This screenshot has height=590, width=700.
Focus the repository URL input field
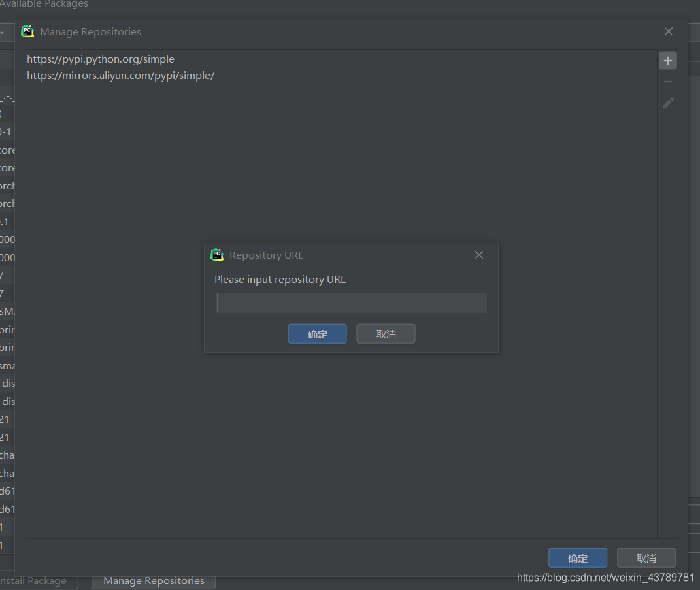[x=352, y=303]
